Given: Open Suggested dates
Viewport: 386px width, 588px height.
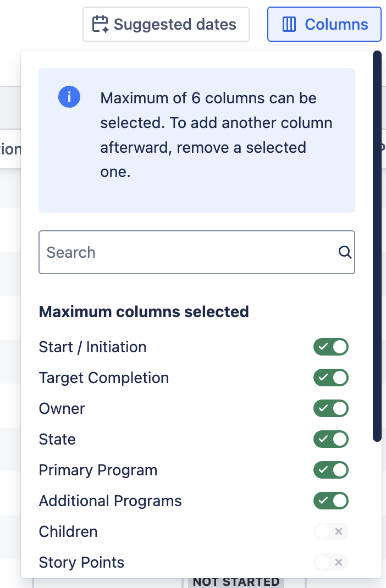Looking at the screenshot, I should [x=166, y=24].
